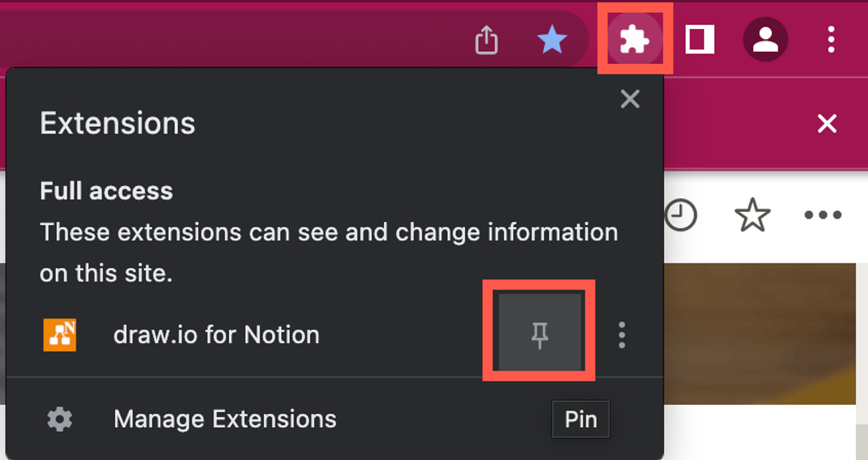Pin draw.io for Notion to the toolbar
This screenshot has height=460, width=868.
(x=539, y=334)
